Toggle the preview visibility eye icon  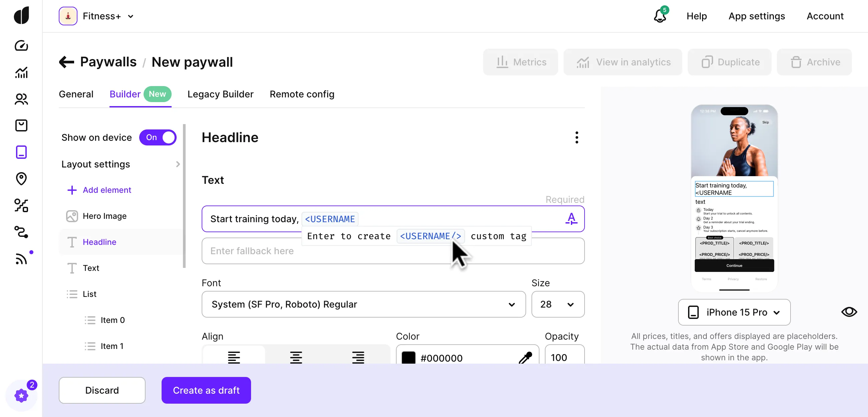pyautogui.click(x=849, y=312)
